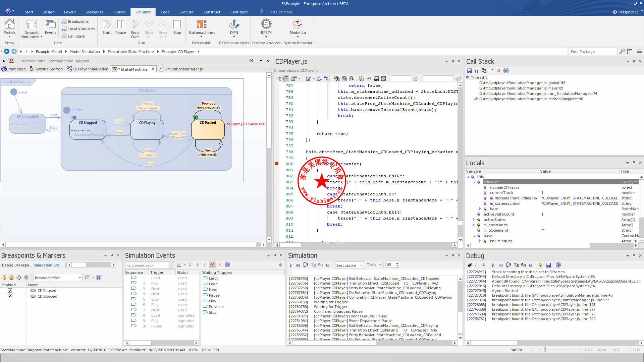Click the help icon in Breakpoints toolbar
The image size is (644, 362).
coord(98,277)
